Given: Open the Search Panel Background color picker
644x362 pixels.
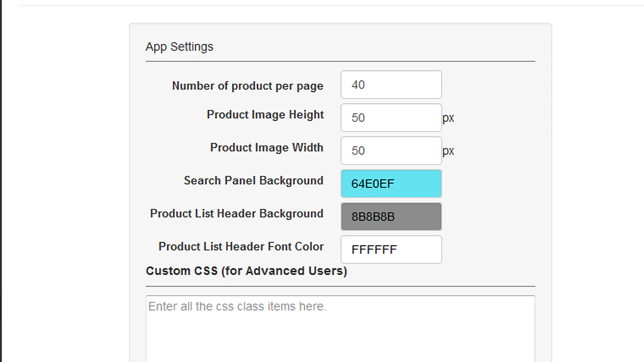Looking at the screenshot, I should 390,183.
